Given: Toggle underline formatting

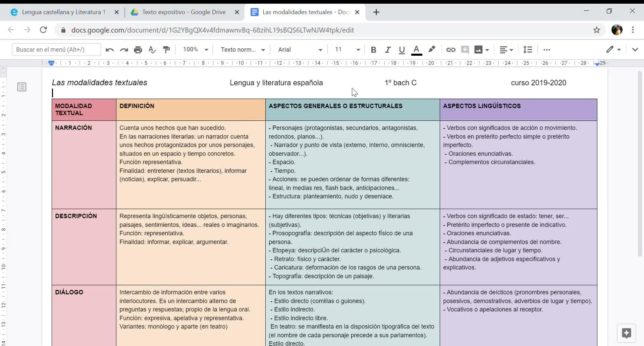Looking at the screenshot, I should [x=402, y=50].
